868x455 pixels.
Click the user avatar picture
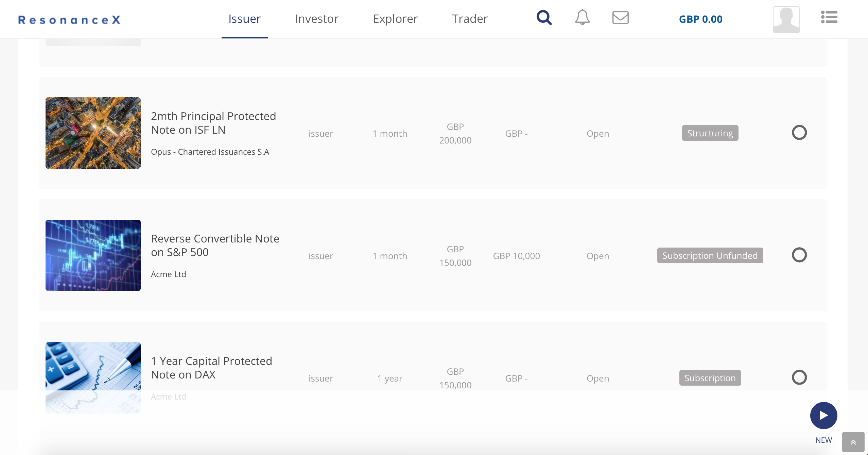click(x=786, y=19)
